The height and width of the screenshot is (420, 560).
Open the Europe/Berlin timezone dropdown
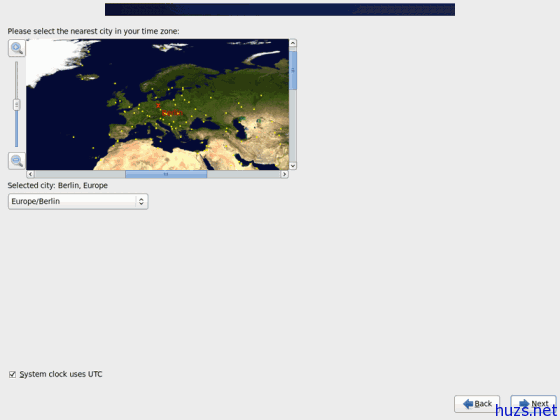pos(78,201)
